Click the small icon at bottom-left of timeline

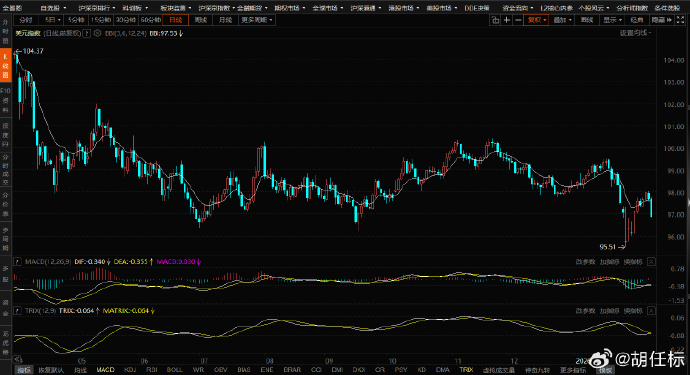17,360
